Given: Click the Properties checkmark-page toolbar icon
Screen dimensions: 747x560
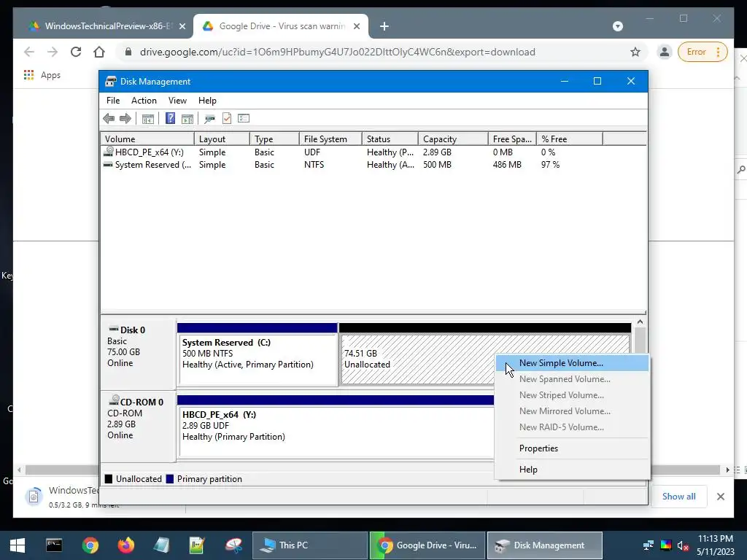Looking at the screenshot, I should [x=227, y=118].
